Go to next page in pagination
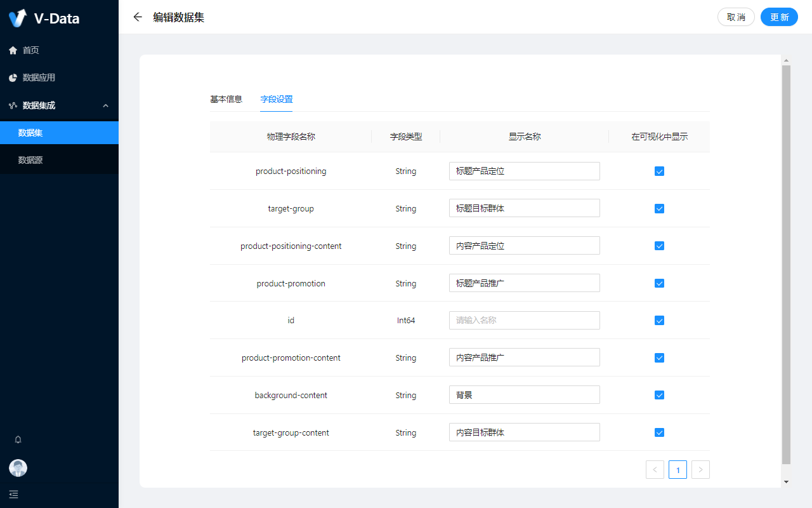 (700, 470)
